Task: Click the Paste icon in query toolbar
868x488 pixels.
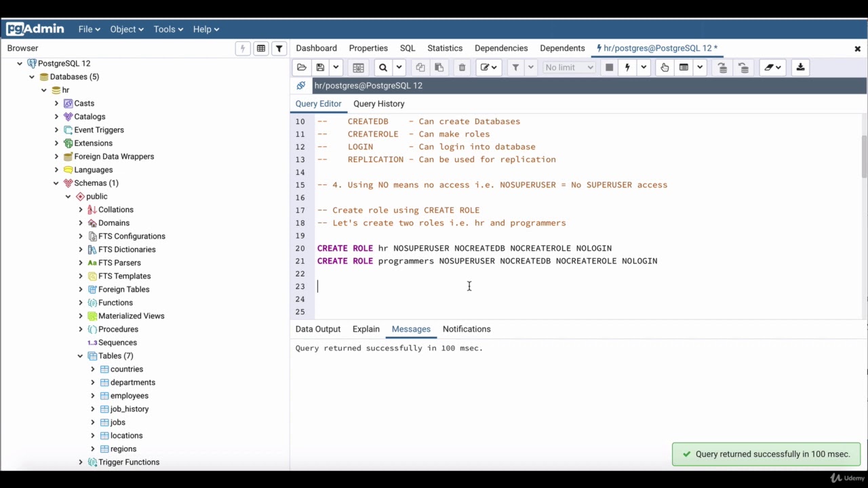Action: pyautogui.click(x=439, y=67)
